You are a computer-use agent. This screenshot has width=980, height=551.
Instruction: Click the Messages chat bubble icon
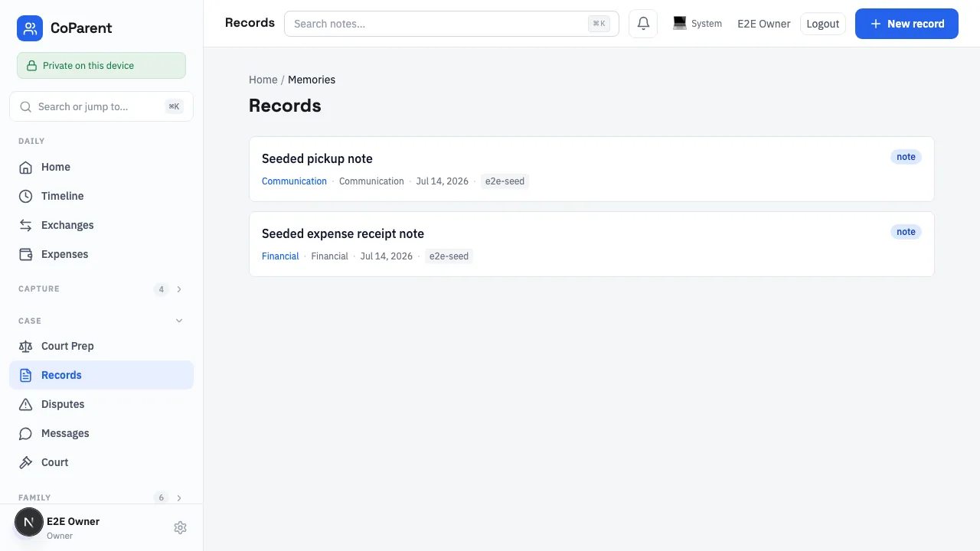26,433
